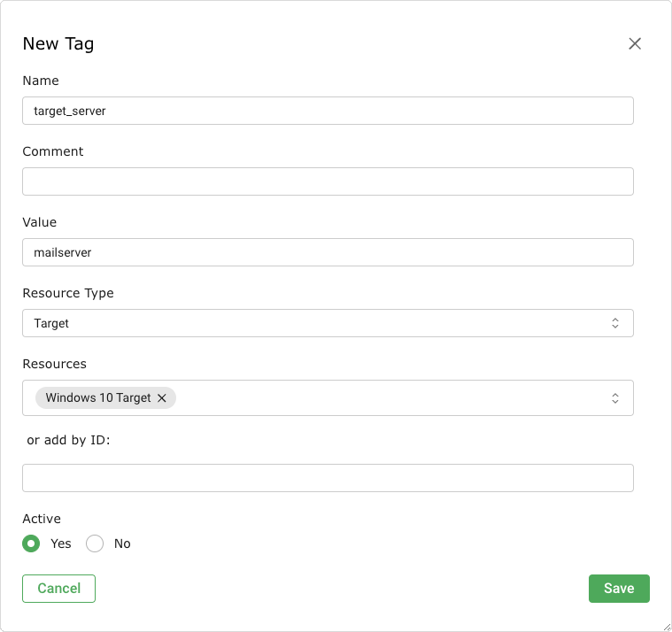The image size is (672, 632).
Task: Remove the Windows 10 Target chip
Action: point(162,398)
